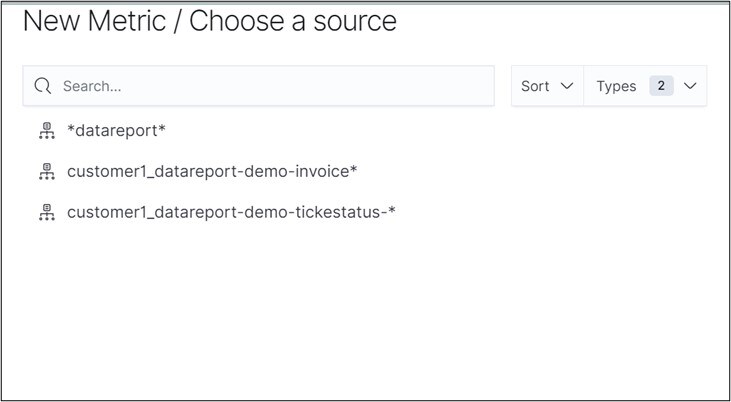Click the Types count badge showing 2
The height and width of the screenshot is (402, 731).
click(661, 86)
